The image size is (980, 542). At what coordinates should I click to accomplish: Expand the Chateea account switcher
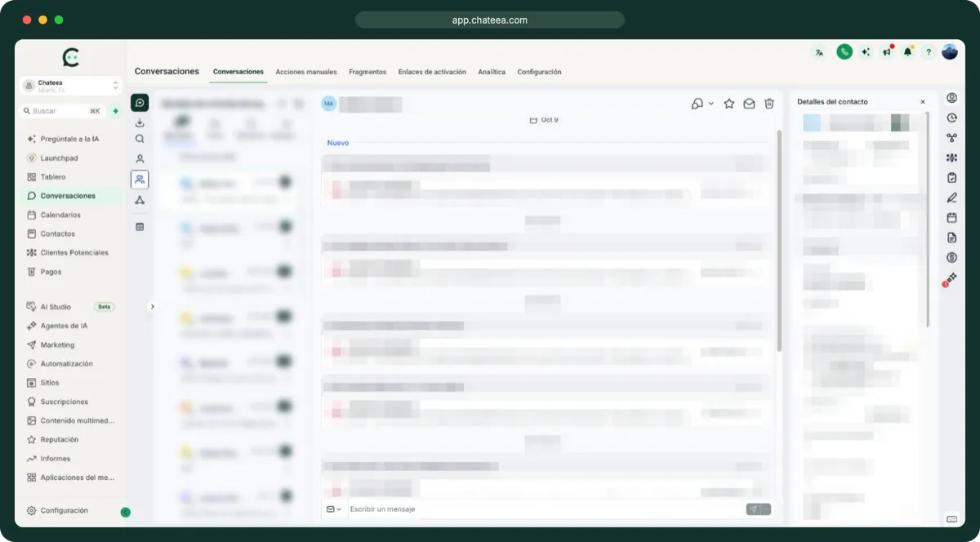click(72, 85)
